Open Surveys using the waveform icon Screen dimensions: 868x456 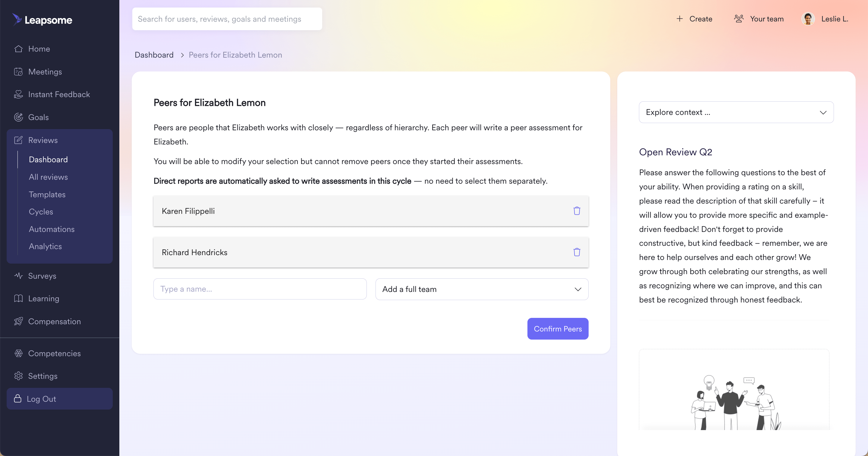[x=19, y=276]
